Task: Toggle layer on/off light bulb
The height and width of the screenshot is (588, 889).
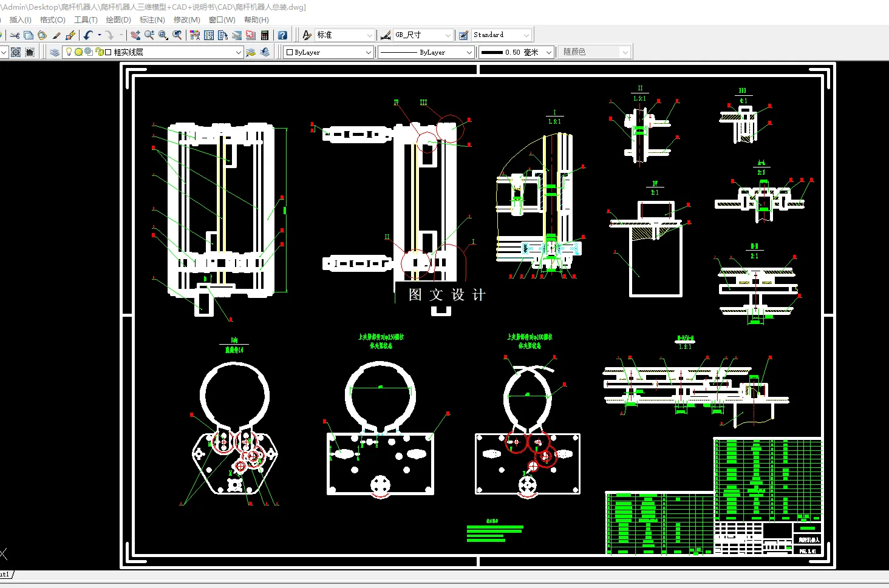Action: point(69,52)
